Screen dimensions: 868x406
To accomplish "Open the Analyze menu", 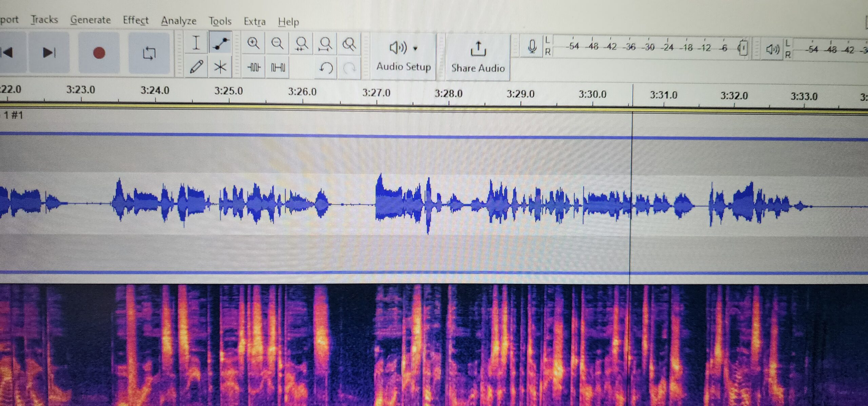I will [x=179, y=21].
